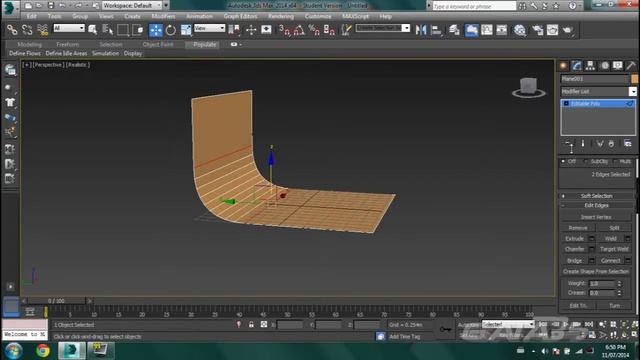Screen dimensions: 640x360
Task: Open the Material Editor icon
Action: pyautogui.click(x=520, y=30)
